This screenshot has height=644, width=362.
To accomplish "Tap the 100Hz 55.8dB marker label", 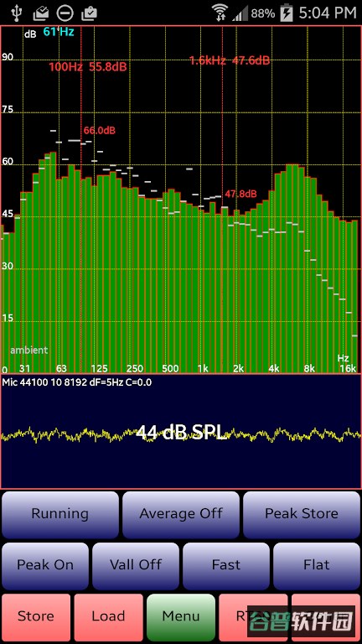I will coord(88,67).
